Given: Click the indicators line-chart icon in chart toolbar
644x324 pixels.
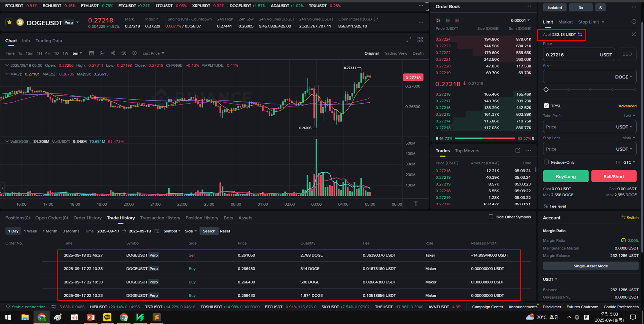Looking at the screenshot, I should point(102,53).
